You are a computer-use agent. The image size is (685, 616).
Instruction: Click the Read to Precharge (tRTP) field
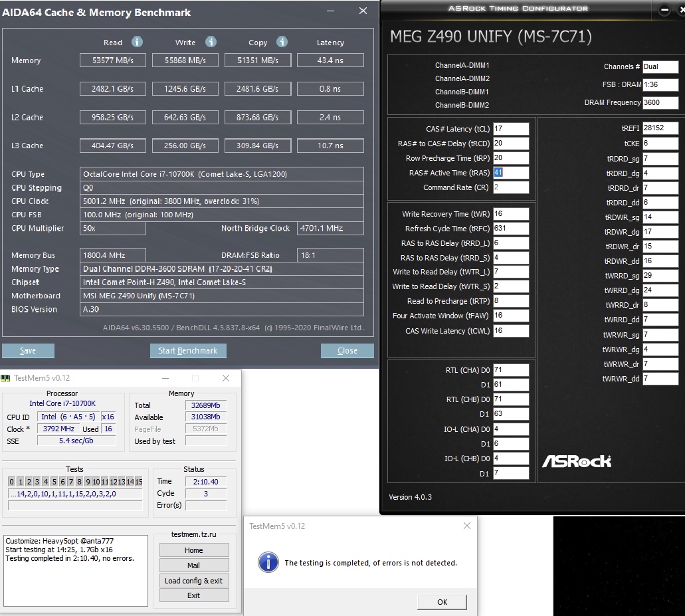click(x=511, y=301)
